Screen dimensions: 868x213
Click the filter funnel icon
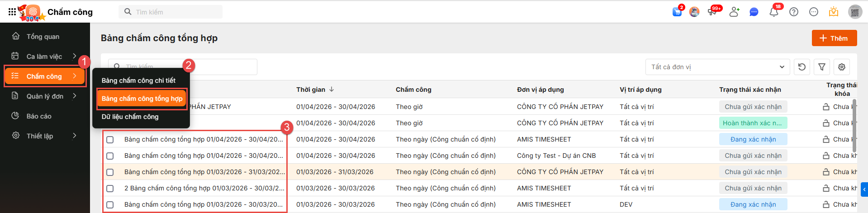tap(822, 67)
